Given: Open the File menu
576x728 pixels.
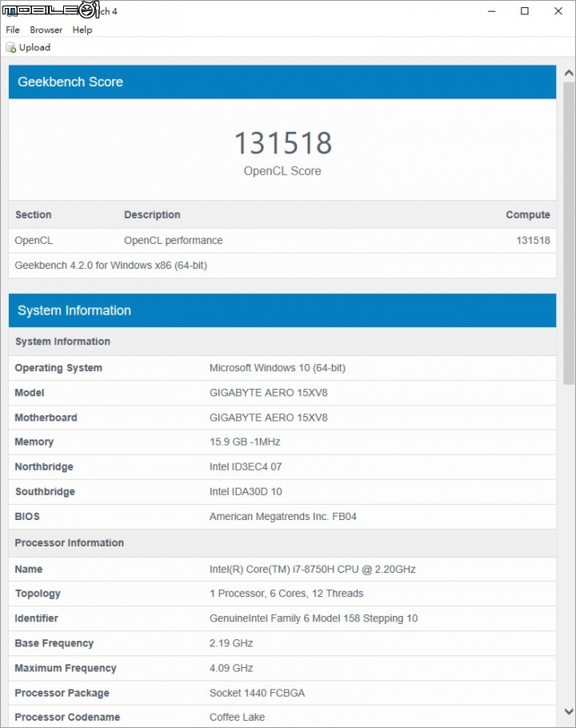Looking at the screenshot, I should (x=13, y=30).
